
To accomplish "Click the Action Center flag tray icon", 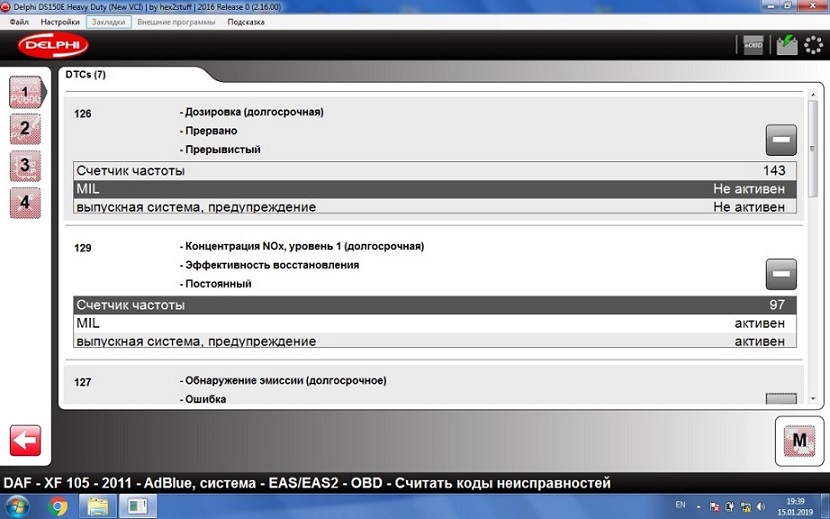I will (714, 507).
